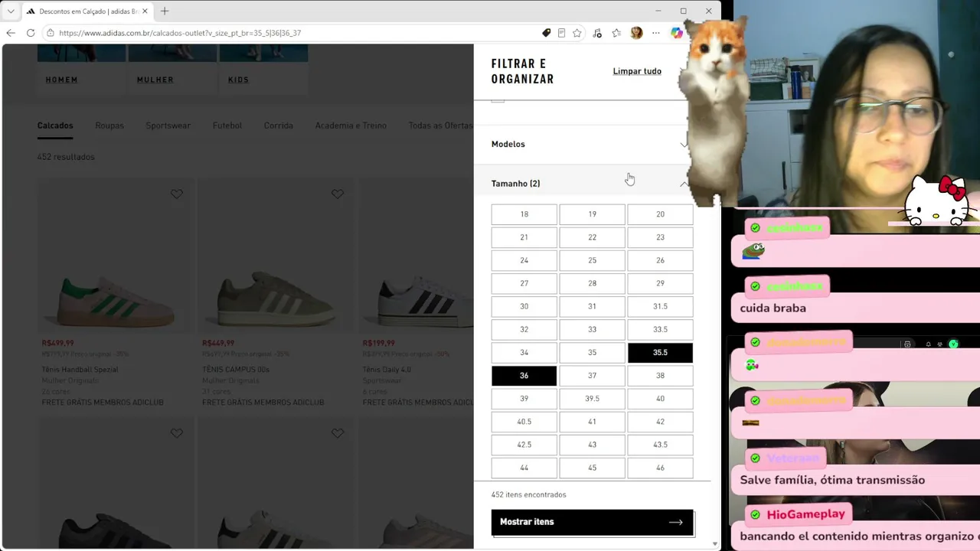Open the media control music note icon
Viewport: 980px width, 551px height.
click(597, 33)
